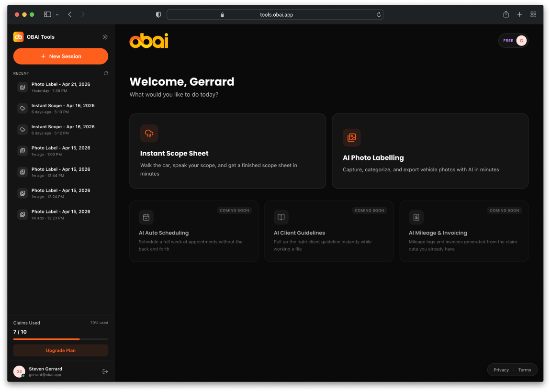This screenshot has height=392, width=551.
Task: Expand the Safari sidebar dropdown chevron
Action: pyautogui.click(x=57, y=15)
